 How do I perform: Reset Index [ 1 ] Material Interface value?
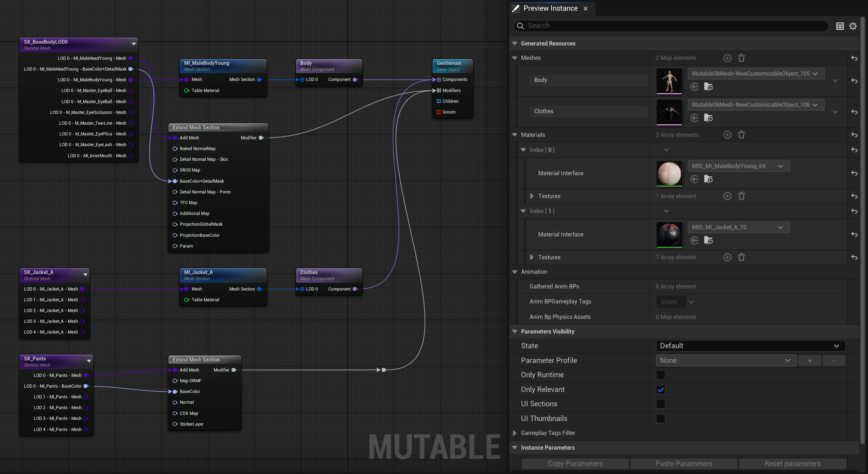[854, 234]
